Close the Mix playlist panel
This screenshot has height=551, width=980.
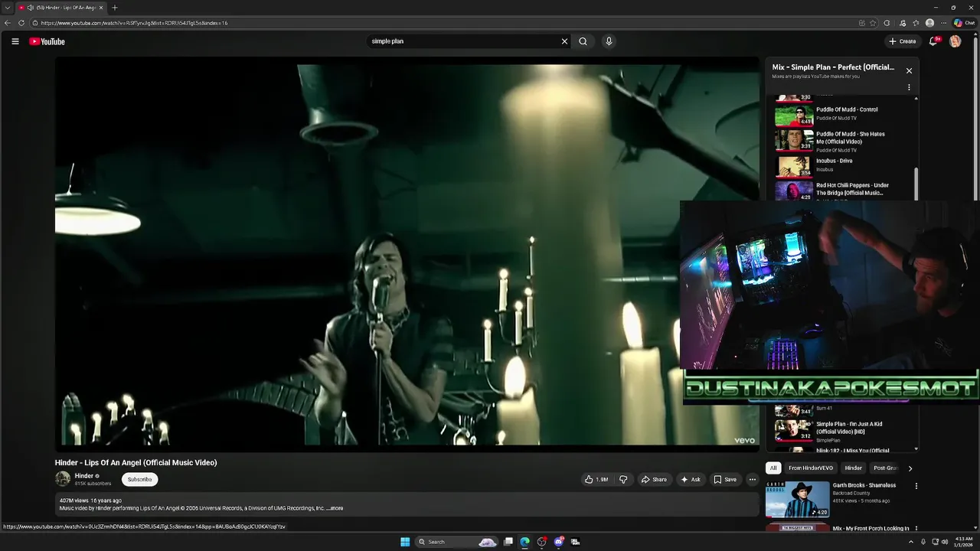(909, 70)
